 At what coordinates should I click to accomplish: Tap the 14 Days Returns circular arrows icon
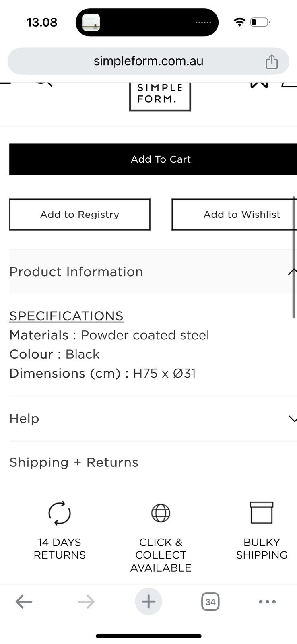(x=60, y=513)
